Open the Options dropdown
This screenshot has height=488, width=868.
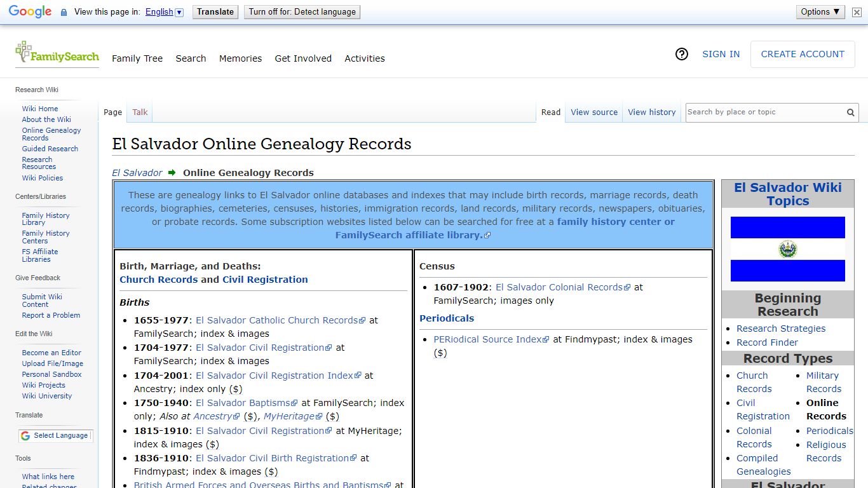click(x=820, y=12)
